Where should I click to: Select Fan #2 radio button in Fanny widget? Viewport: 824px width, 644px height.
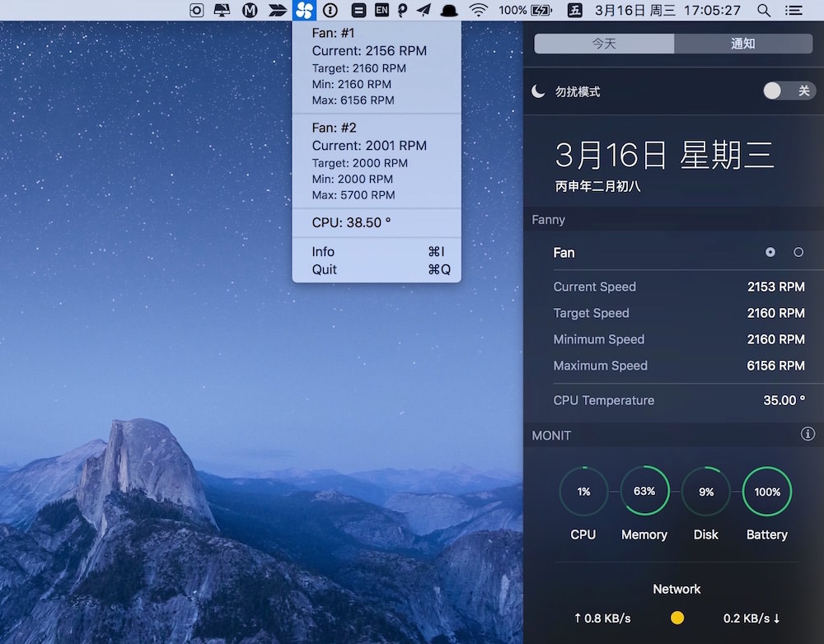coord(798,252)
